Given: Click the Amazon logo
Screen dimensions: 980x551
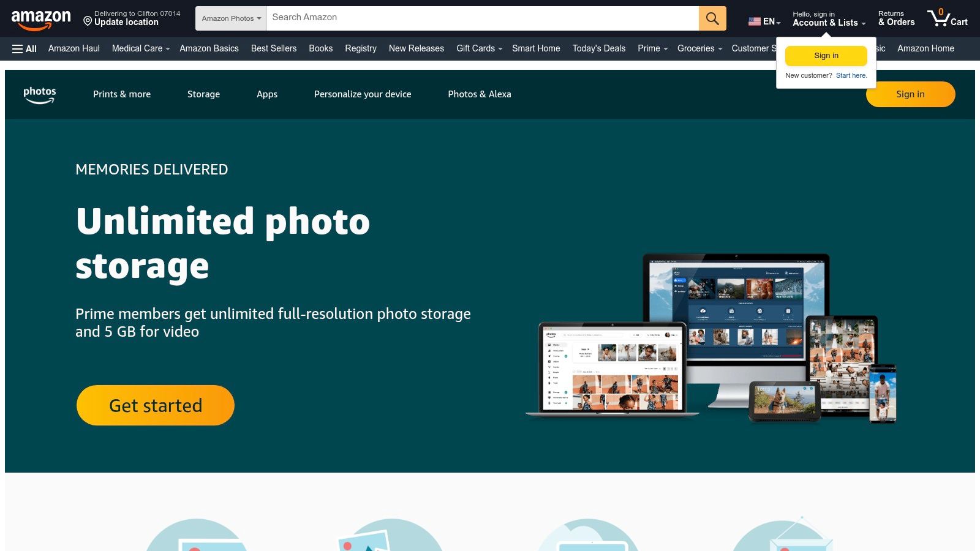Looking at the screenshot, I should 40,18.
